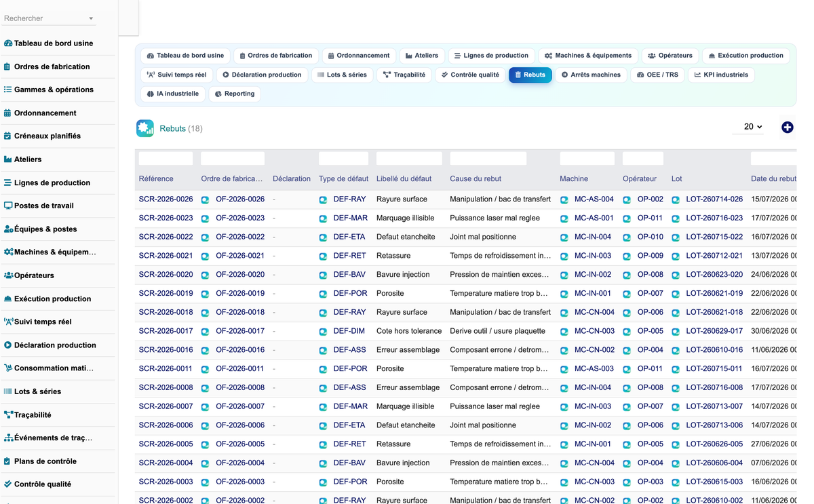This screenshot has height=504, width=814.
Task: Select the Contrôle qualité tab
Action: (470, 75)
